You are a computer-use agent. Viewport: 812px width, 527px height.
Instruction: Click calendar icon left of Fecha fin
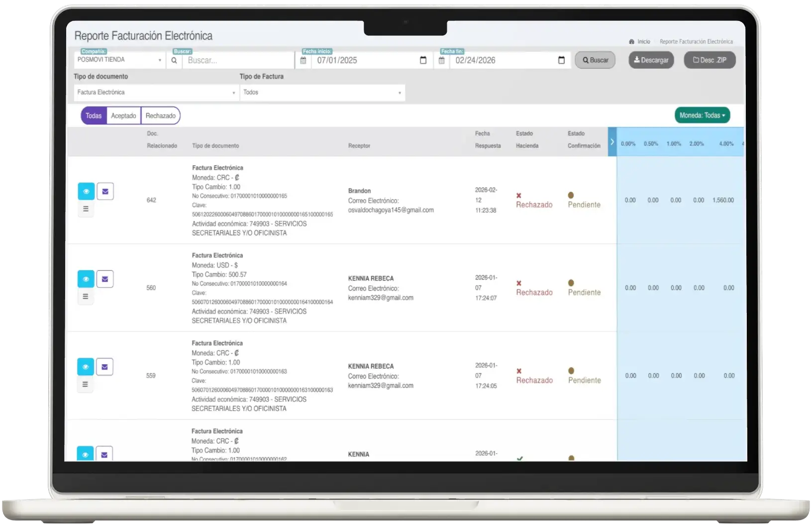441,60
